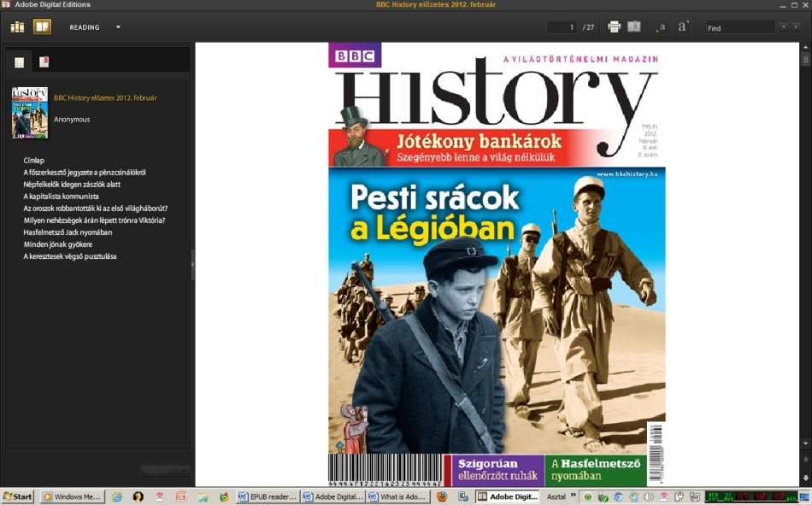Toggle the double-page view icon
812x505 pixels.
[x=634, y=27]
